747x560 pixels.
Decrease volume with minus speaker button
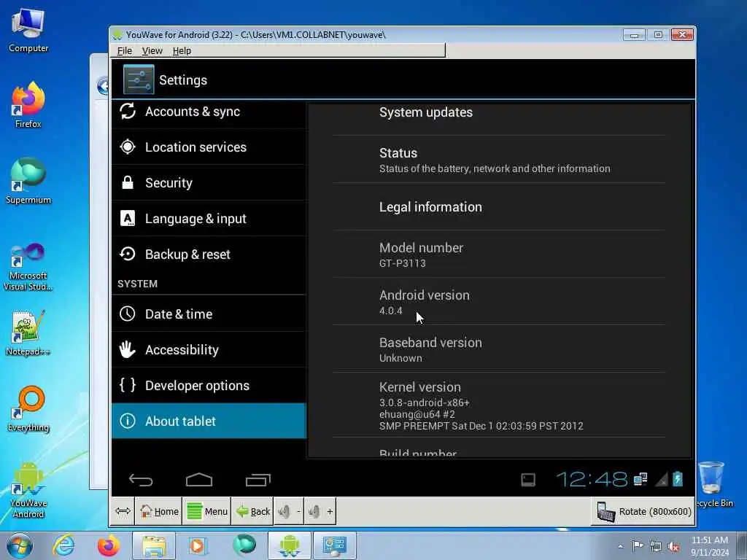pos(289,511)
